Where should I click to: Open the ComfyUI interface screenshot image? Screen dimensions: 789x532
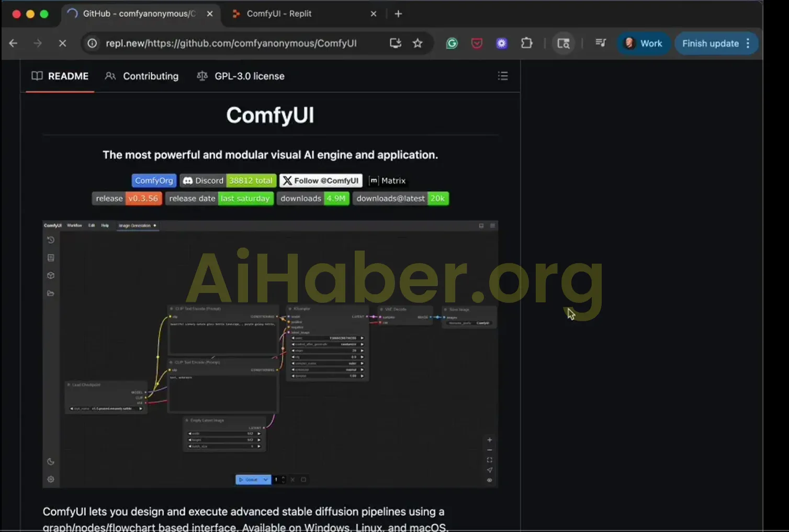[270, 354]
